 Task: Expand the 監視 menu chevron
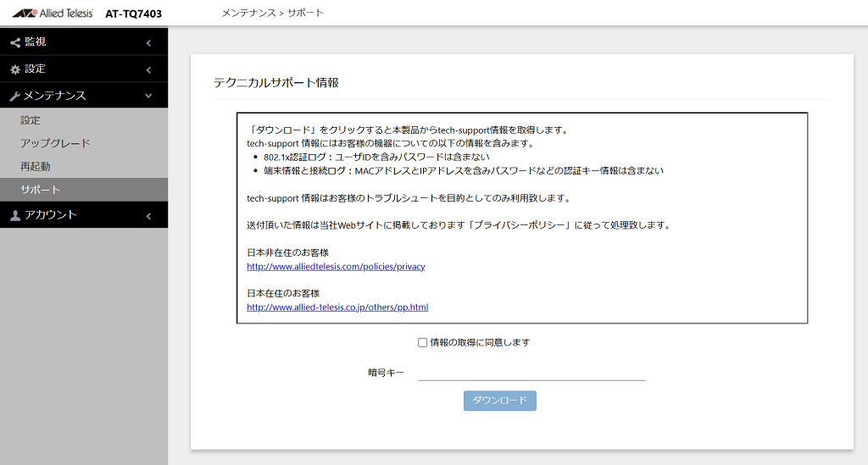(148, 42)
